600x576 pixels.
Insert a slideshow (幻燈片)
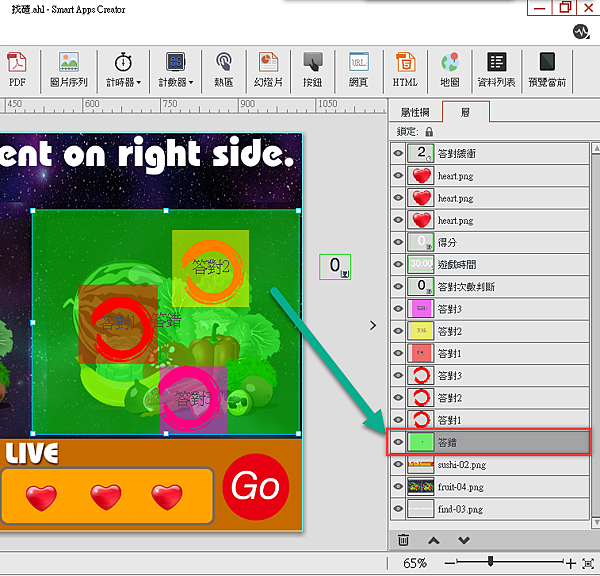point(268,70)
